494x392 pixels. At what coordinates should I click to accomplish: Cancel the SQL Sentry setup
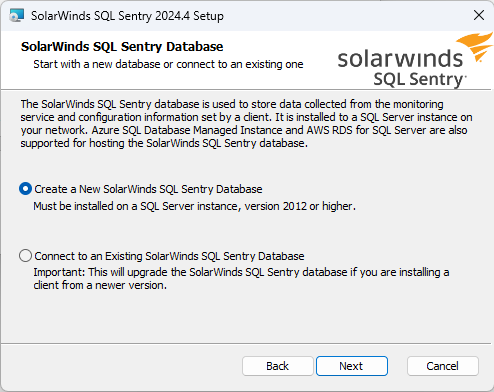[443, 366]
